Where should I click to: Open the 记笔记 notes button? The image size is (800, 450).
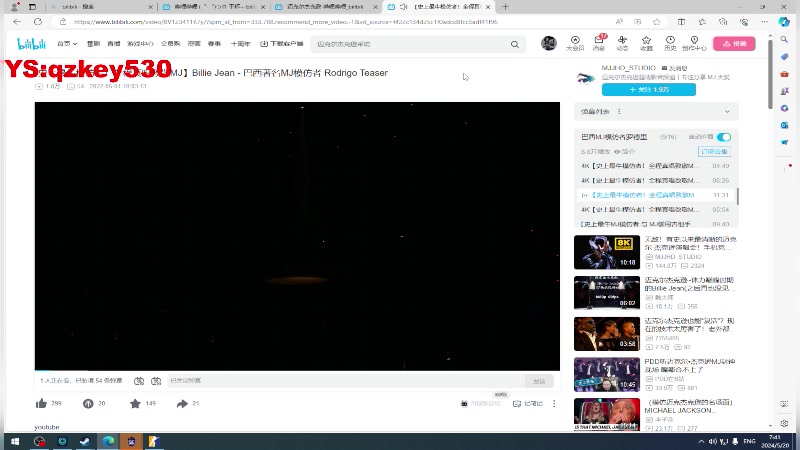tap(528, 404)
